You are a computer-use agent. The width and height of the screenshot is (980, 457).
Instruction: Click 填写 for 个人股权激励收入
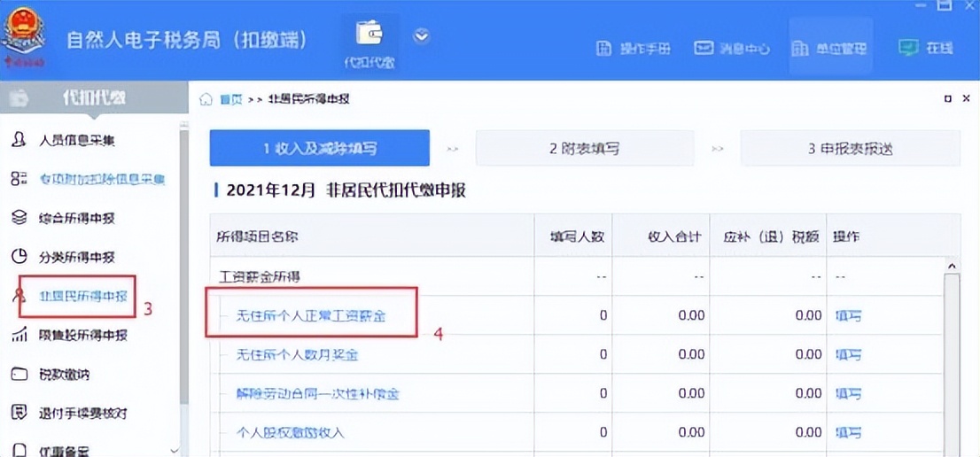tap(848, 432)
